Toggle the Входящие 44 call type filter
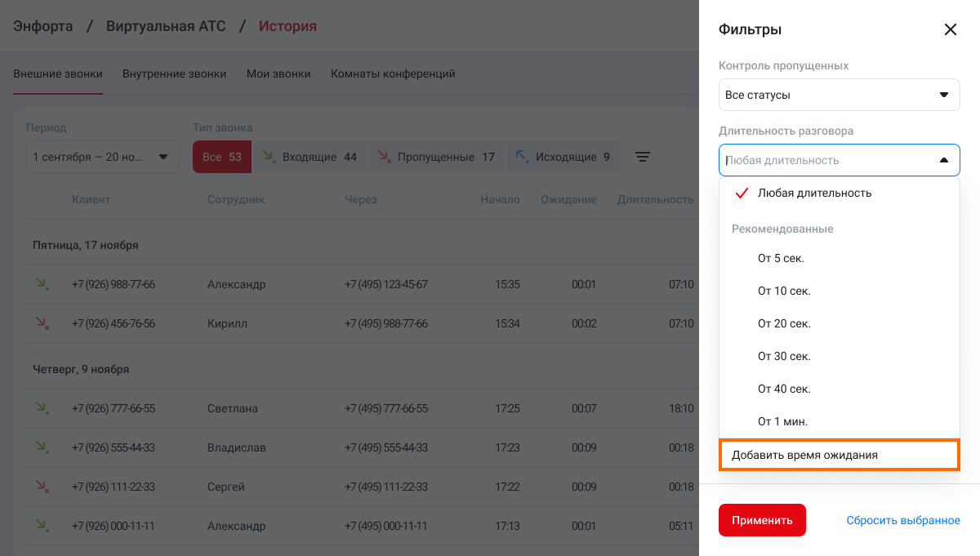Viewport: 980px width, 556px height. click(x=310, y=157)
